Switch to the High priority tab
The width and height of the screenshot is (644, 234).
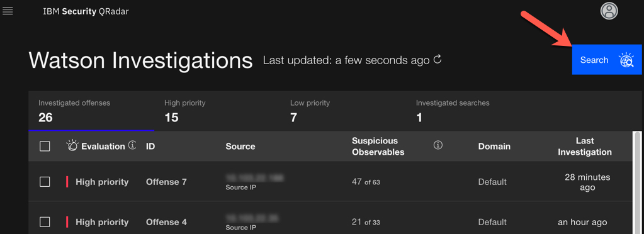[x=217, y=111]
